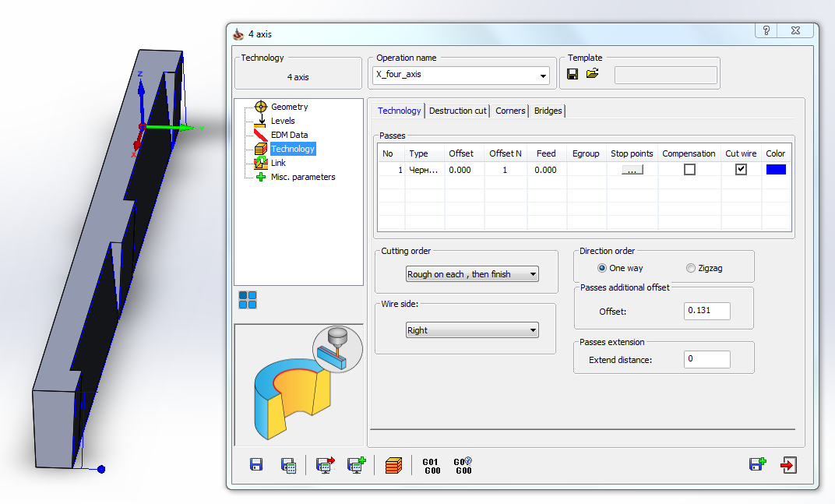The image size is (835, 504).
Task: Select the Misc. parameters tree item
Action: coord(303,177)
